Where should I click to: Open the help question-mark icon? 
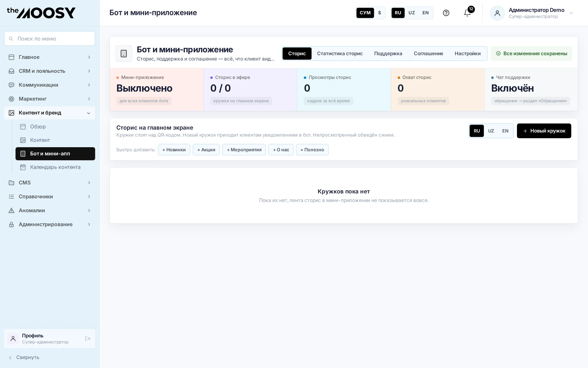point(446,13)
